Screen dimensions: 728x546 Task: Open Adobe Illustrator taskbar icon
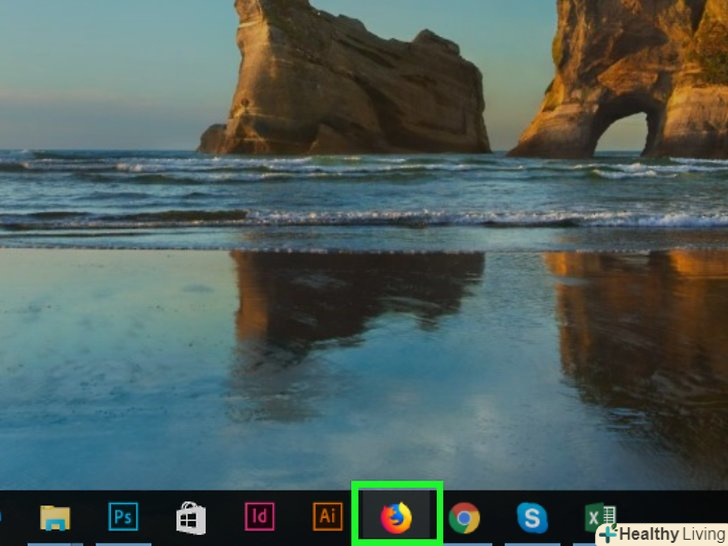[x=327, y=517]
